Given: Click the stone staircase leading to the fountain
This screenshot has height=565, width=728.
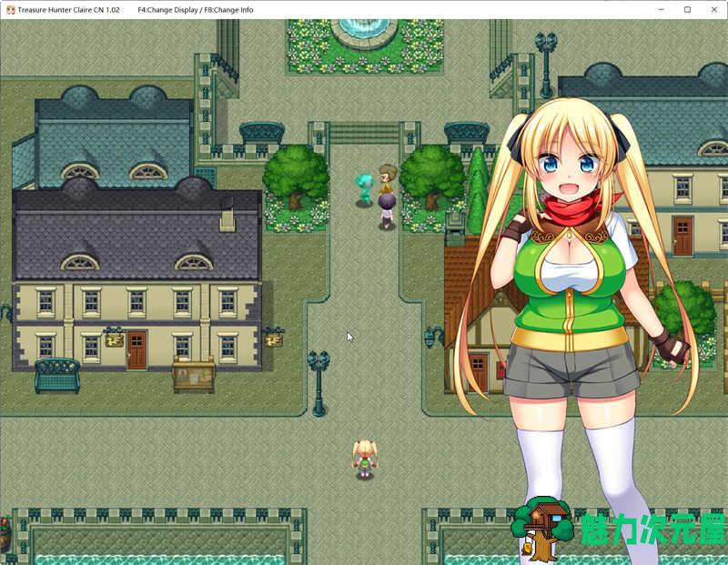Looking at the screenshot, I should click(x=365, y=133).
